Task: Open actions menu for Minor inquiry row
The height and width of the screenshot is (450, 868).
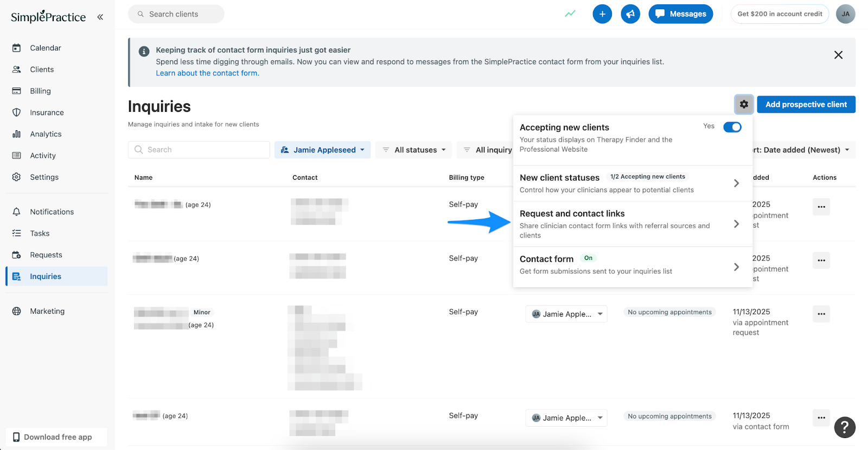Action: (x=821, y=314)
